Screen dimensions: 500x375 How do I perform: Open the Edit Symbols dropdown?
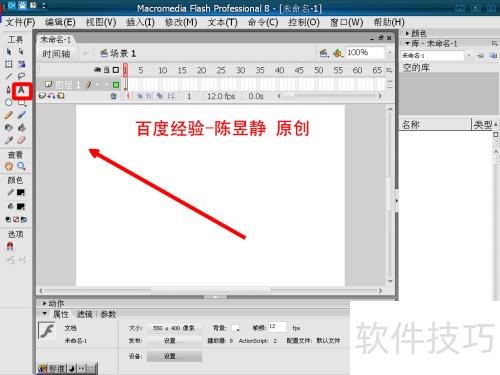tap(338, 53)
